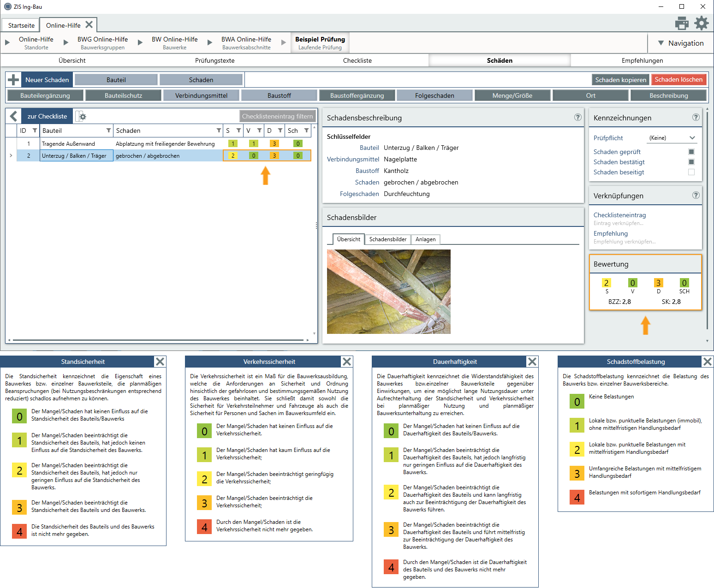Image resolution: width=714 pixels, height=588 pixels.
Task: Click filter icon in V column
Action: point(259,131)
